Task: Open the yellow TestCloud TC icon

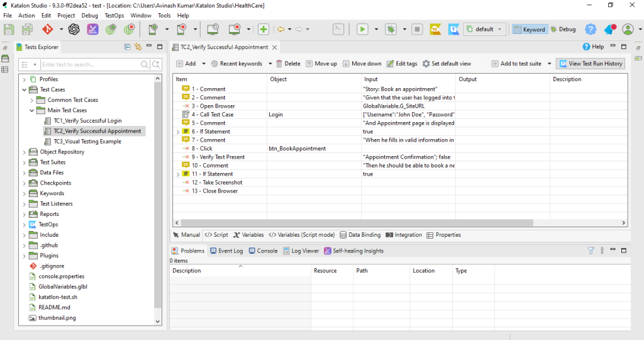Action: 435,29
